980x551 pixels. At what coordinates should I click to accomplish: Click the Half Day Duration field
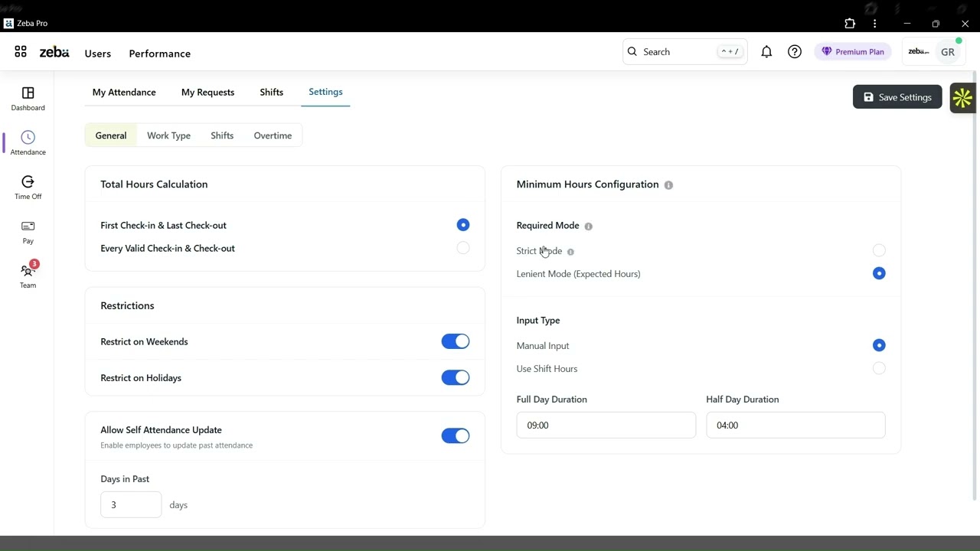[795, 425]
